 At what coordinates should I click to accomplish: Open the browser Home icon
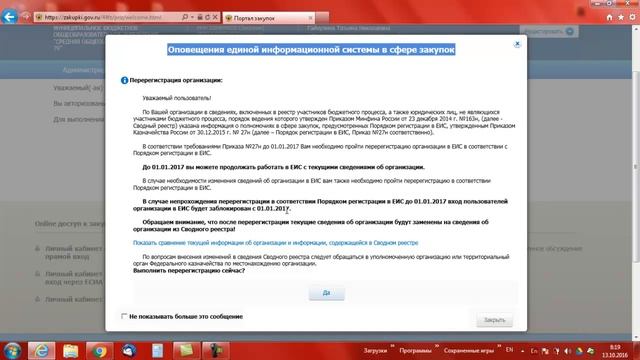(x=609, y=17)
